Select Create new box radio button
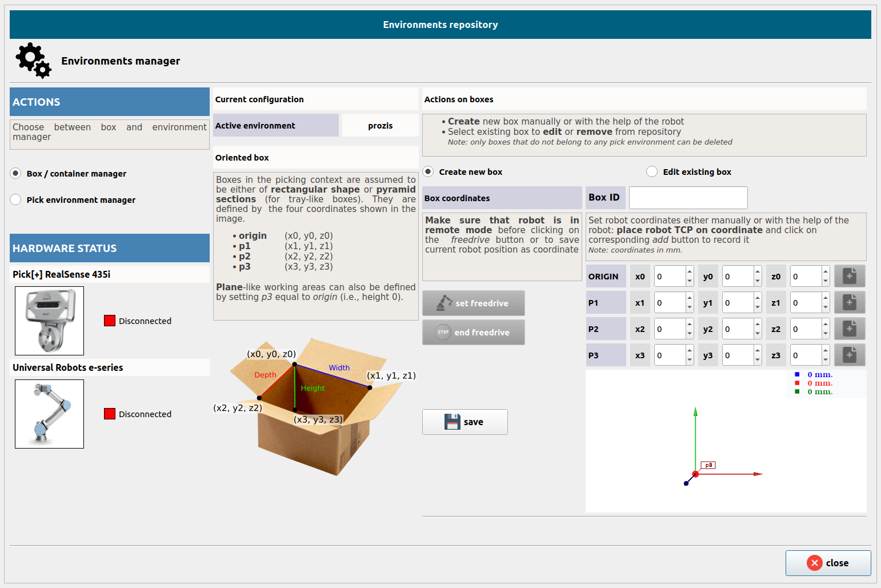 [428, 171]
